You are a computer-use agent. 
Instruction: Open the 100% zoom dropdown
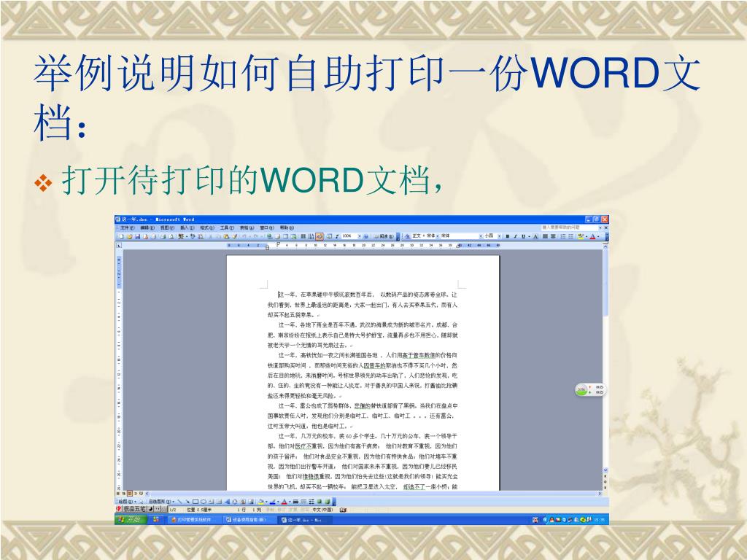pos(359,236)
